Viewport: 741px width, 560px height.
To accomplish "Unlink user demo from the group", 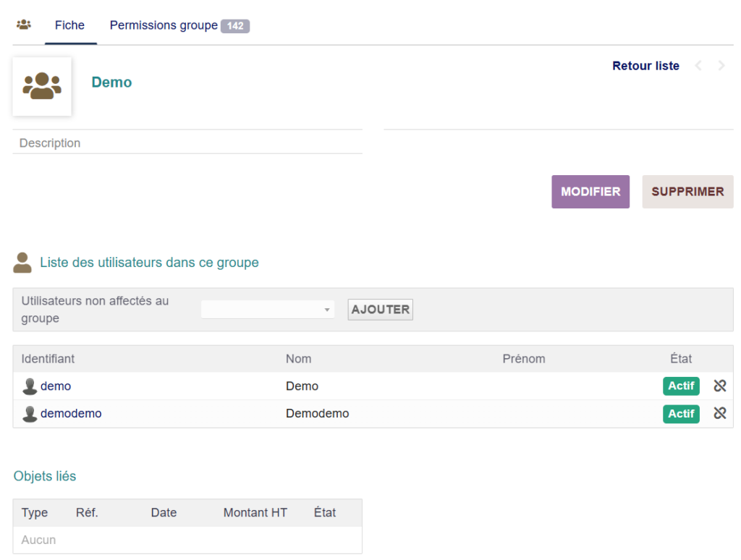I will [x=719, y=386].
